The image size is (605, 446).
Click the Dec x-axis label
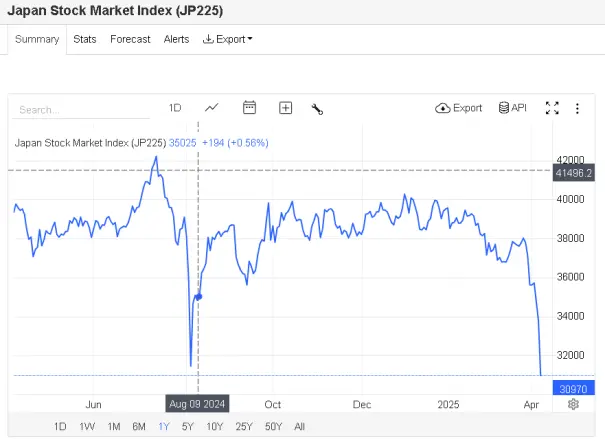tap(362, 404)
